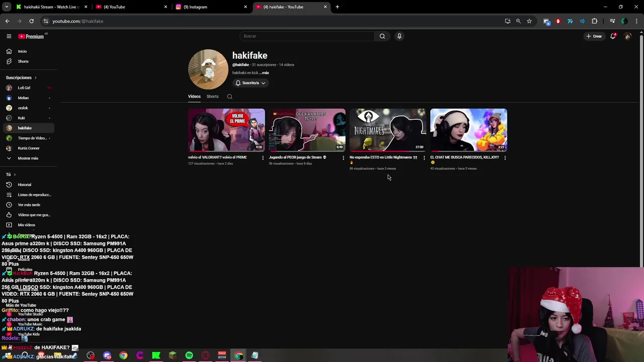Open the red hand ad blocker extension

pos(558,21)
